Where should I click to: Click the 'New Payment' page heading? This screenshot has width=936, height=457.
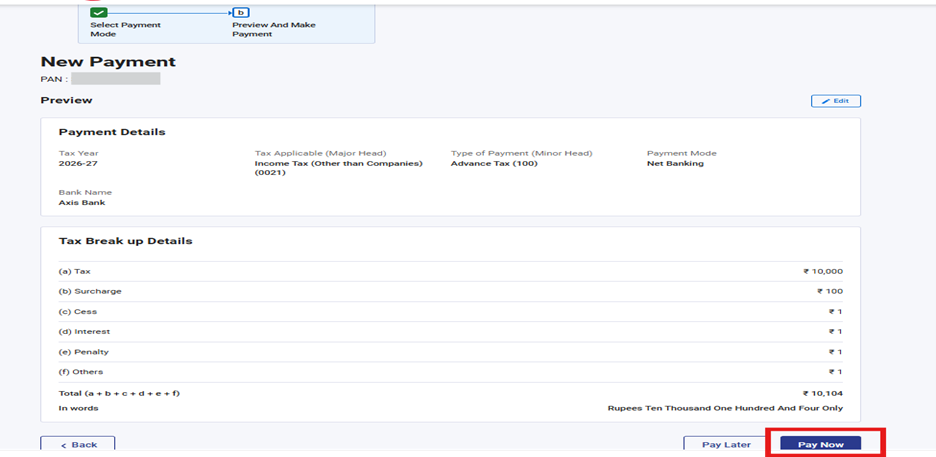[x=108, y=62]
